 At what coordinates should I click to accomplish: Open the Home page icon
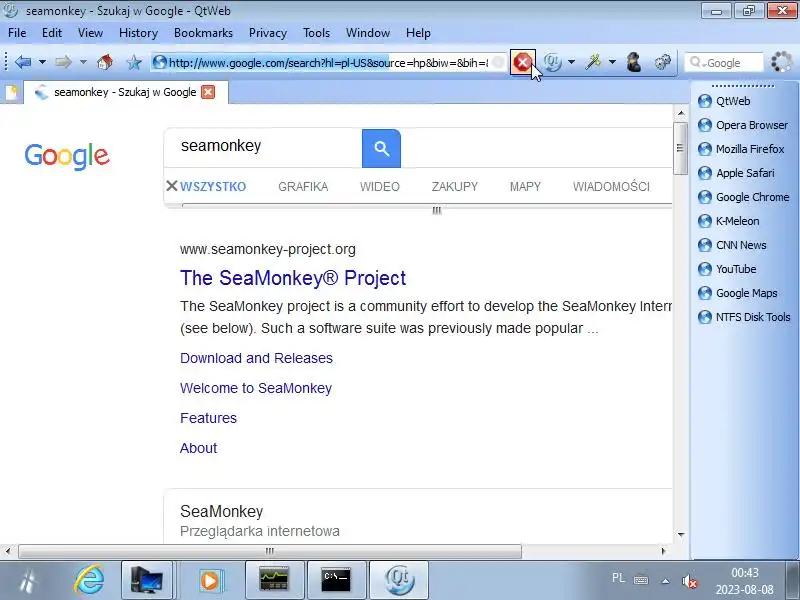coord(105,62)
